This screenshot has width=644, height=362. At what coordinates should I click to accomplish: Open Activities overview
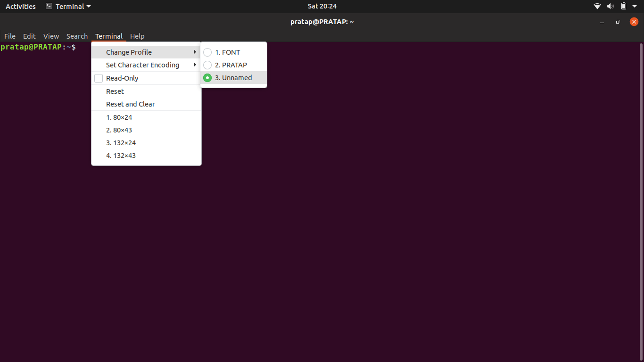20,6
